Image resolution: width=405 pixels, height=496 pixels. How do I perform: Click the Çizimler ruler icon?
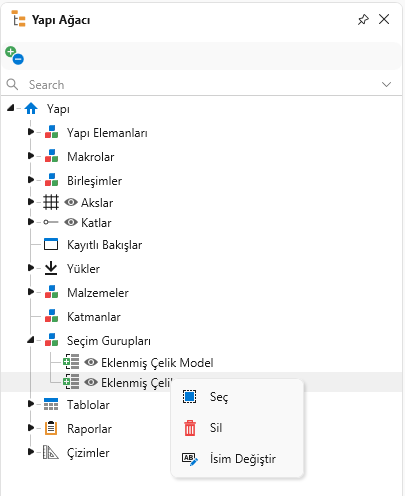point(51,452)
